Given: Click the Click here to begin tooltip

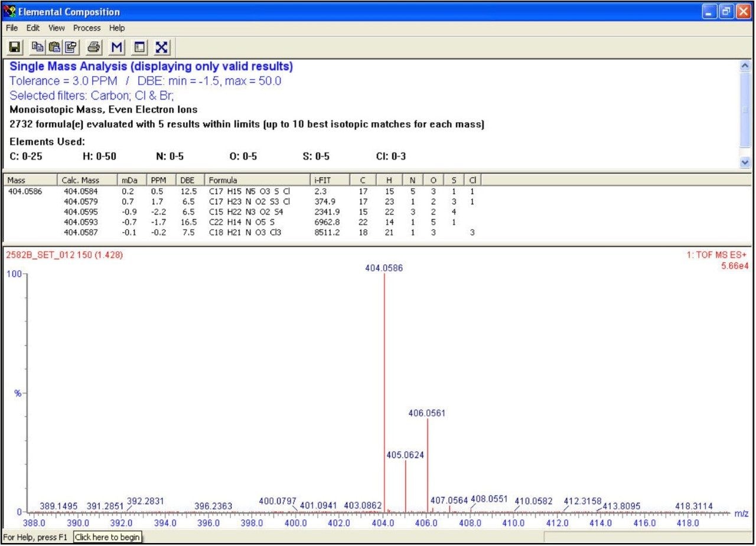Looking at the screenshot, I should pos(107,537).
